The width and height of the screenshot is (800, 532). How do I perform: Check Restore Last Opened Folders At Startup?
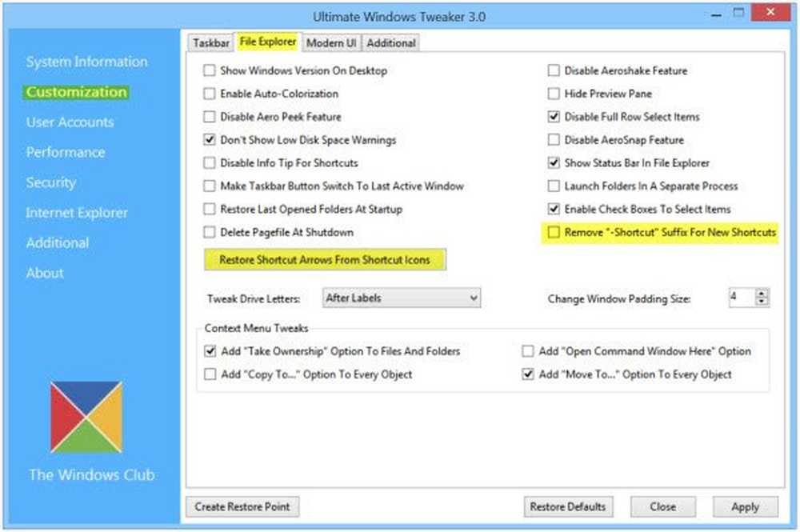click(x=209, y=209)
